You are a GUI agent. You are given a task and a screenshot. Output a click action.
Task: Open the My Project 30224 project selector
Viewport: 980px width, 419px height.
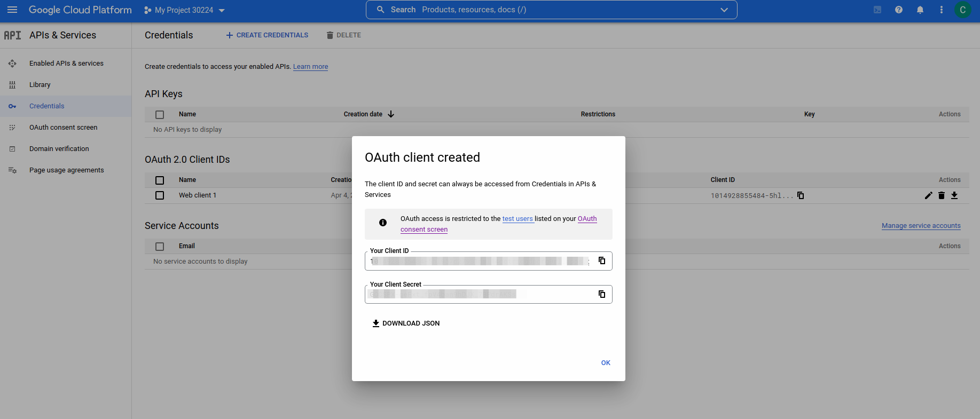click(x=185, y=10)
